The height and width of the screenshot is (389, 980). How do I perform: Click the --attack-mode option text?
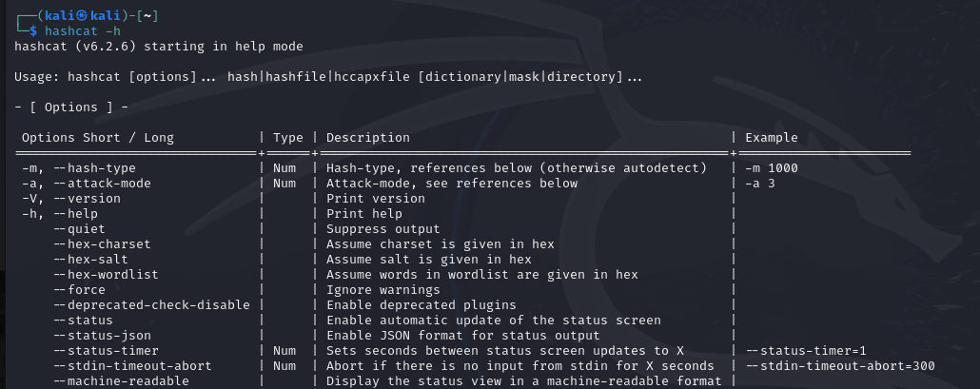pyautogui.click(x=102, y=183)
